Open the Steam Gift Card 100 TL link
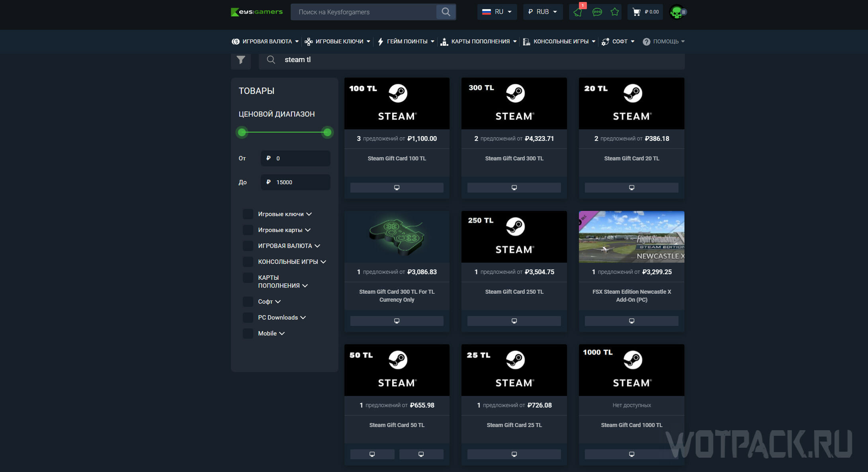 coord(397,158)
